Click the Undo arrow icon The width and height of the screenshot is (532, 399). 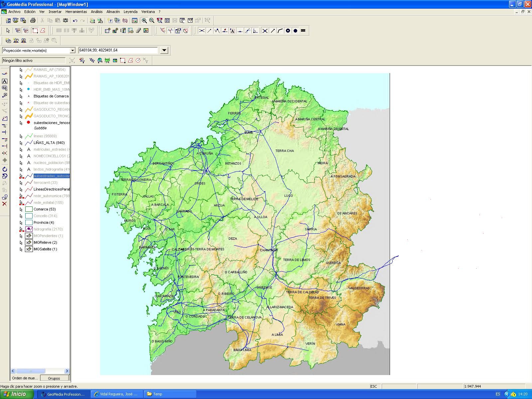coord(75,21)
